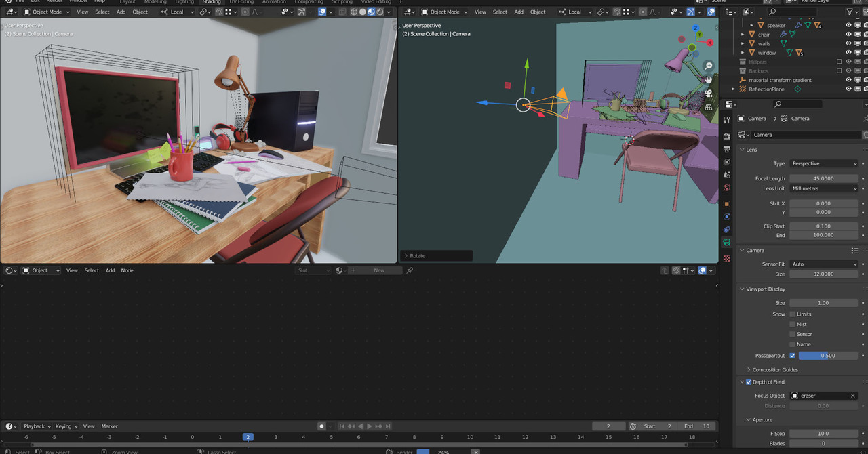Select material preview shading in left viewport

click(x=372, y=12)
